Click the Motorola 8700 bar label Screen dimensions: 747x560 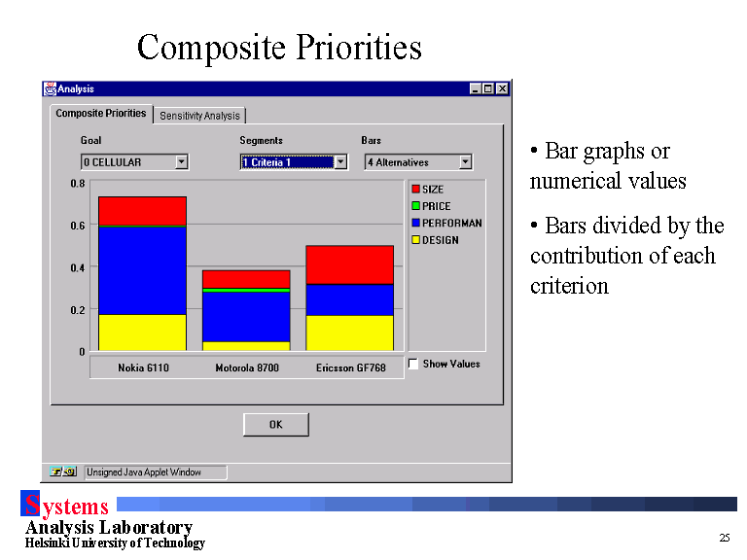pos(246,367)
